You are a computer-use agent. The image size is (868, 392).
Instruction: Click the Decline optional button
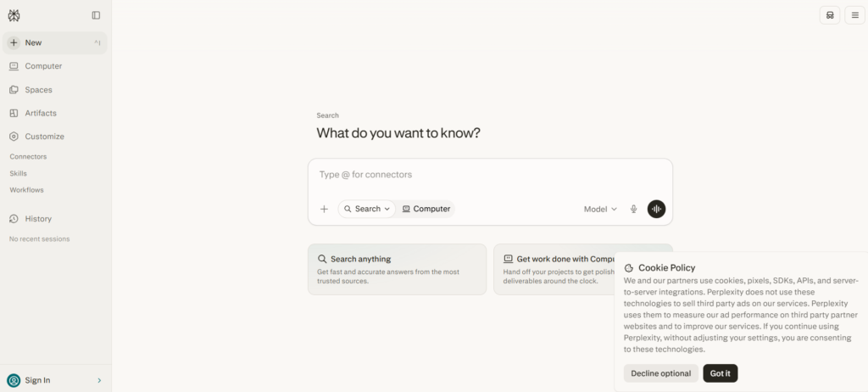[x=661, y=373]
